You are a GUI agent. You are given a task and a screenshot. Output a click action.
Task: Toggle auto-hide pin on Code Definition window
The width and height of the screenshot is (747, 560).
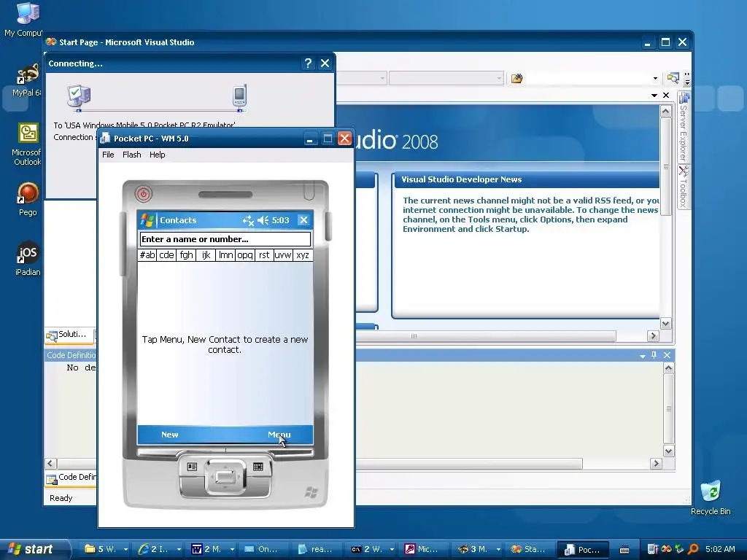coord(654,355)
